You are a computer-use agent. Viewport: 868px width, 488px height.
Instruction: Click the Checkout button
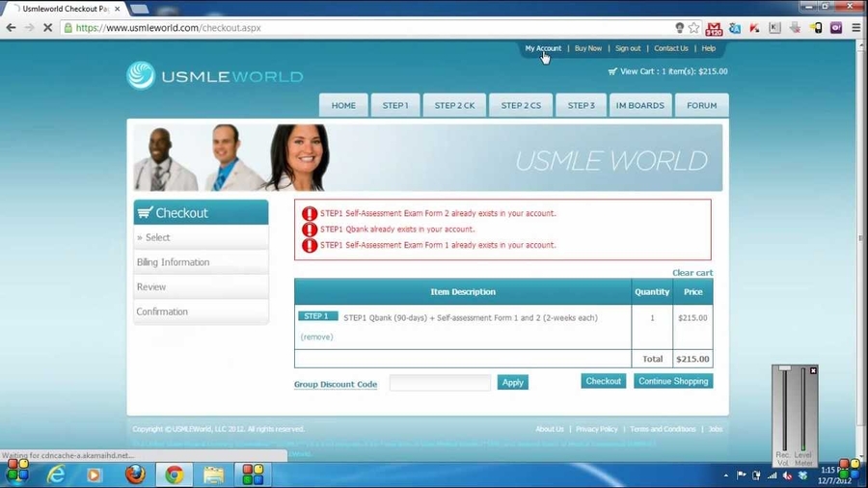click(x=604, y=381)
